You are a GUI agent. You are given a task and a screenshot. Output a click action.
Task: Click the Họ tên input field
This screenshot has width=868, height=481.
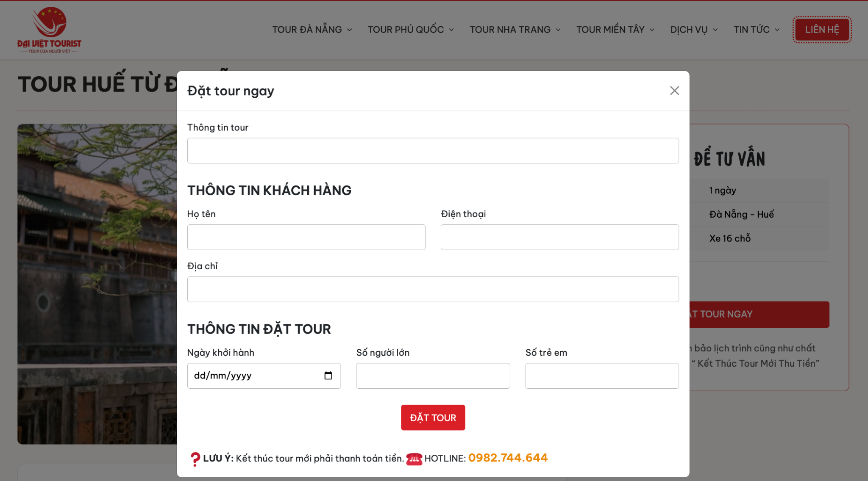point(306,237)
